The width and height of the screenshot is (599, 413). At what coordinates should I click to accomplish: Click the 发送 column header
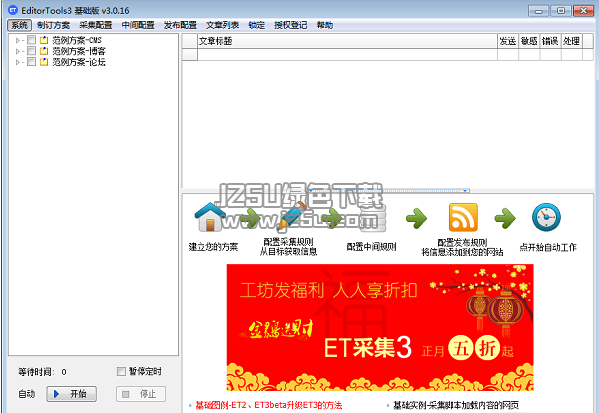tap(508, 41)
